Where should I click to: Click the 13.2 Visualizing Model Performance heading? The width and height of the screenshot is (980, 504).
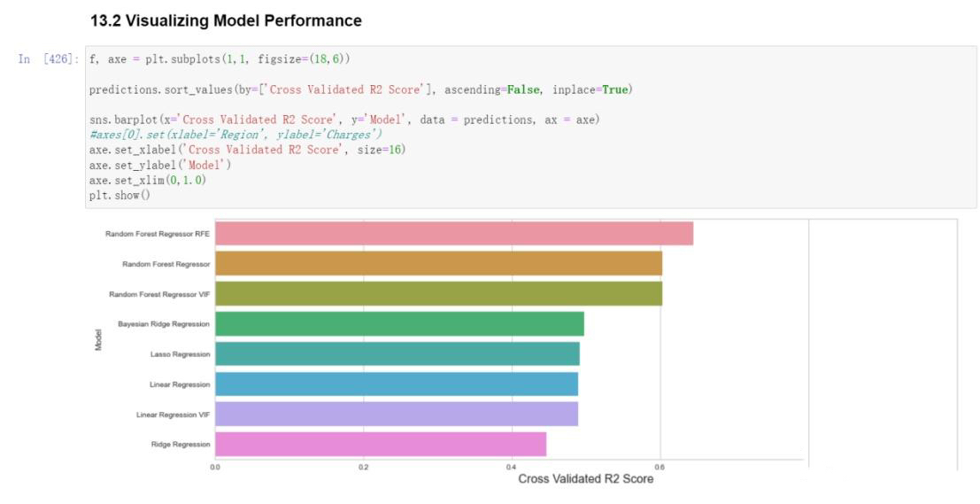pyautogui.click(x=226, y=20)
